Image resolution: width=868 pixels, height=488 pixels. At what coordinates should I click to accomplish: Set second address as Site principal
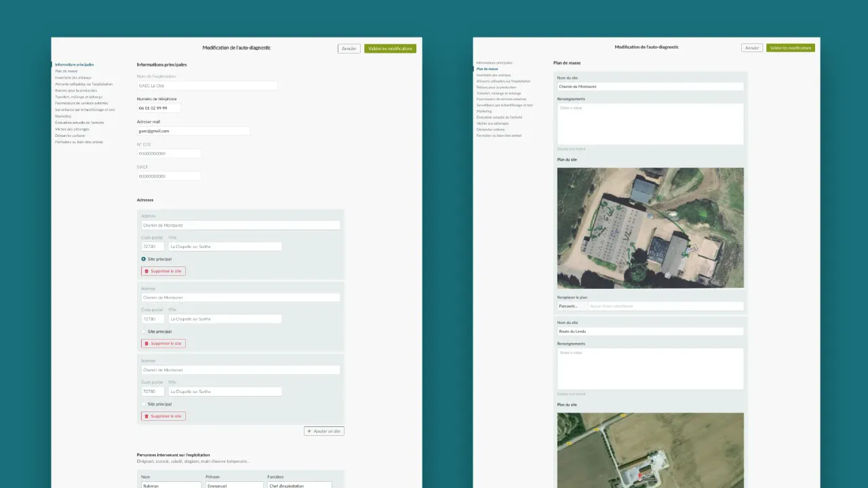[144, 331]
